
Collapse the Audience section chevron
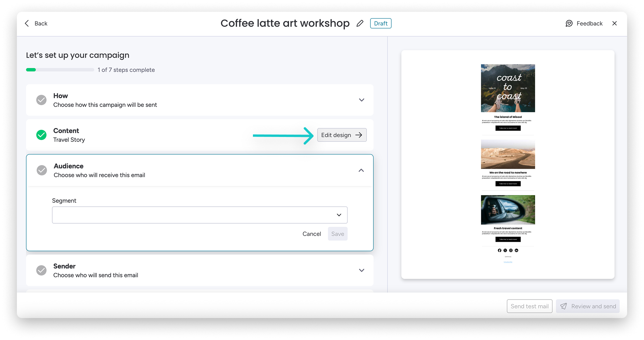click(x=361, y=170)
